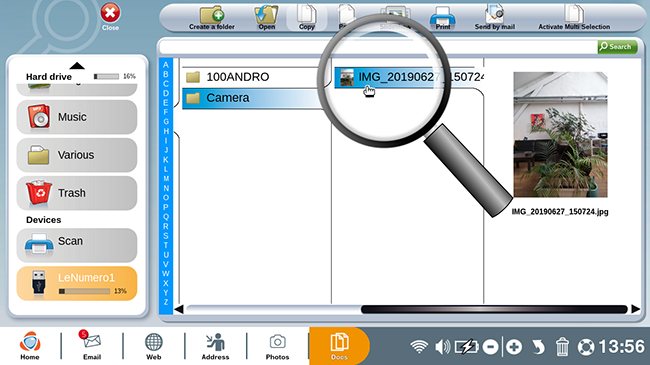Jump to letter S in index

tap(166, 236)
